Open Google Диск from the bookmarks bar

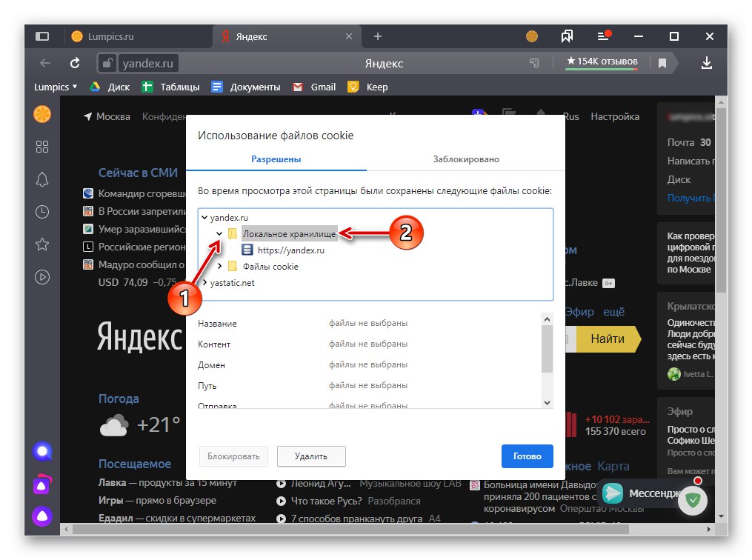point(110,87)
